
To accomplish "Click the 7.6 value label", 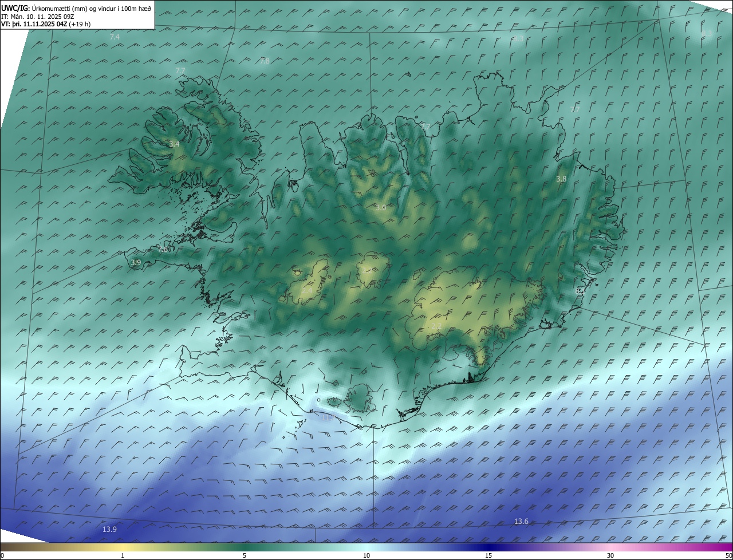I will [163, 250].
